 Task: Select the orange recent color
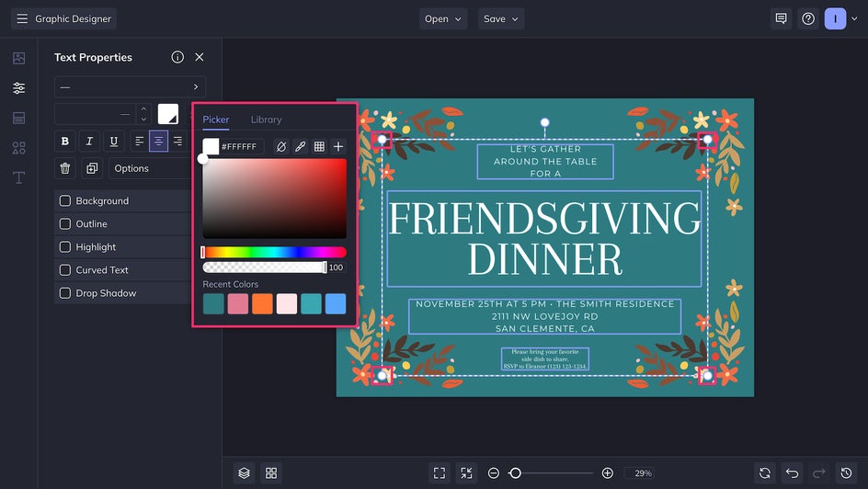pos(262,303)
